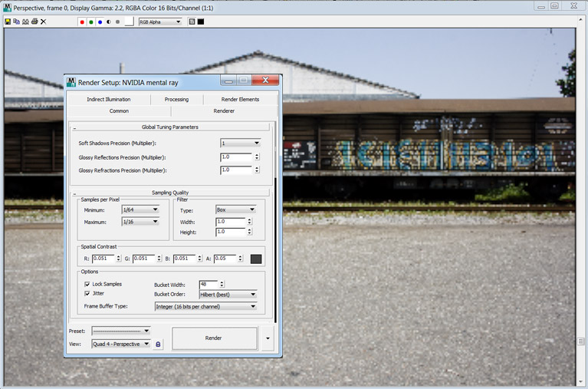
Task: Adjust the Filter Height spinner
Action: point(250,232)
